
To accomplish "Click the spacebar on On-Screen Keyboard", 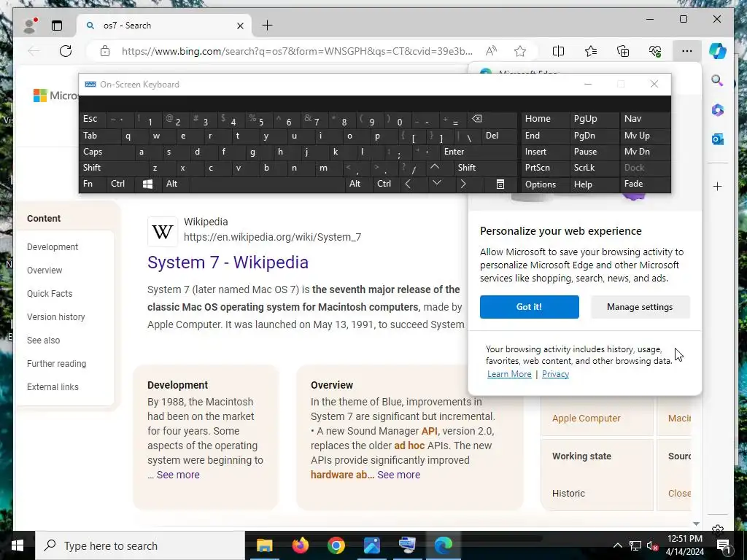I will 267,184.
